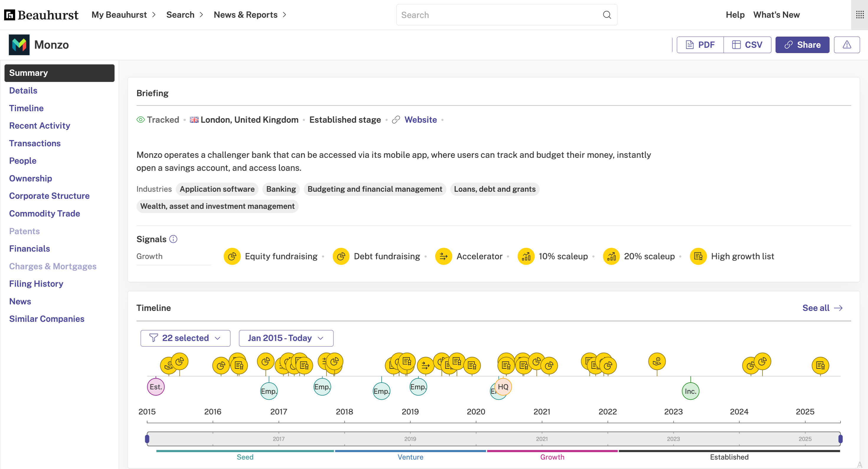868x469 pixels.
Task: Click the HQ timeline marker
Action: [x=503, y=387]
